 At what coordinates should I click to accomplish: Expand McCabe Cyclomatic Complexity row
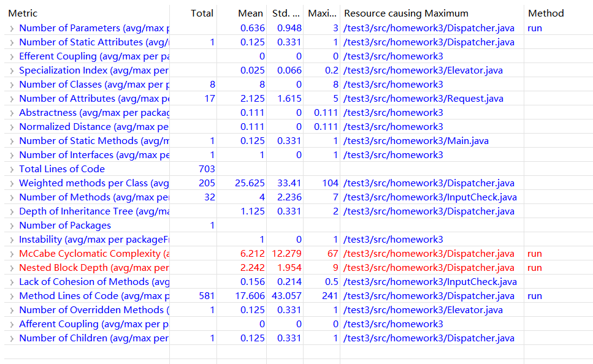pyautogui.click(x=12, y=254)
